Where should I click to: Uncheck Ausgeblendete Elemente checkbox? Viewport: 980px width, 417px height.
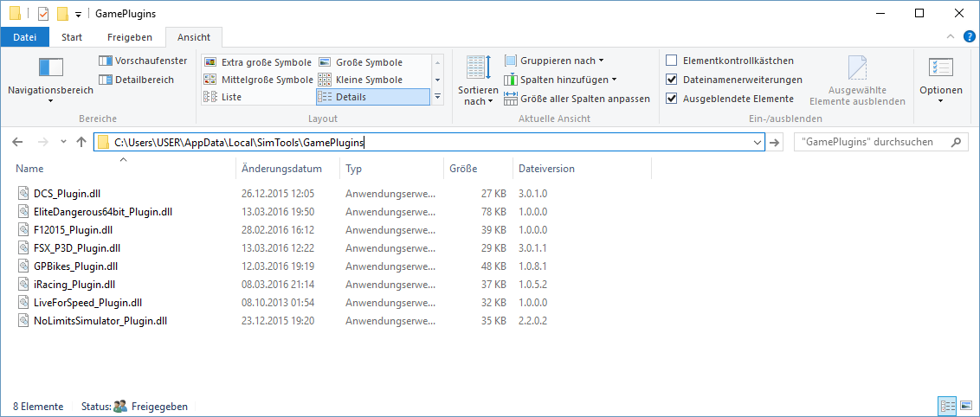coord(672,98)
